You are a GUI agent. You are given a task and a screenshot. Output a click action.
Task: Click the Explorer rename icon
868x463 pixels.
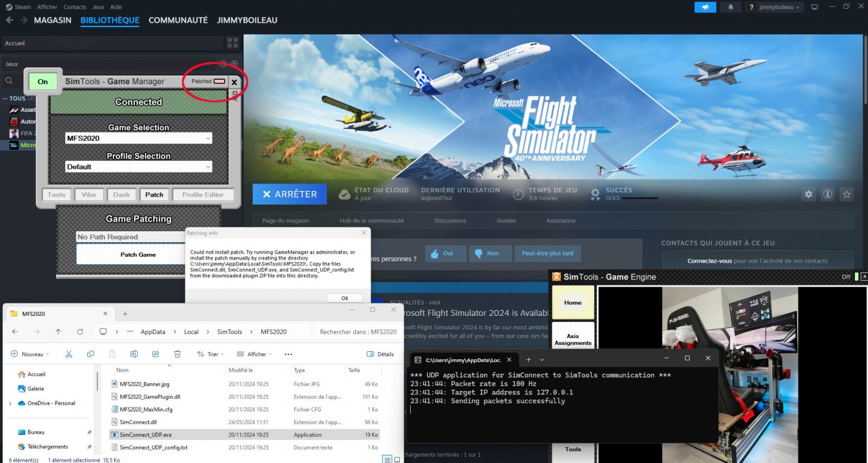click(x=134, y=354)
